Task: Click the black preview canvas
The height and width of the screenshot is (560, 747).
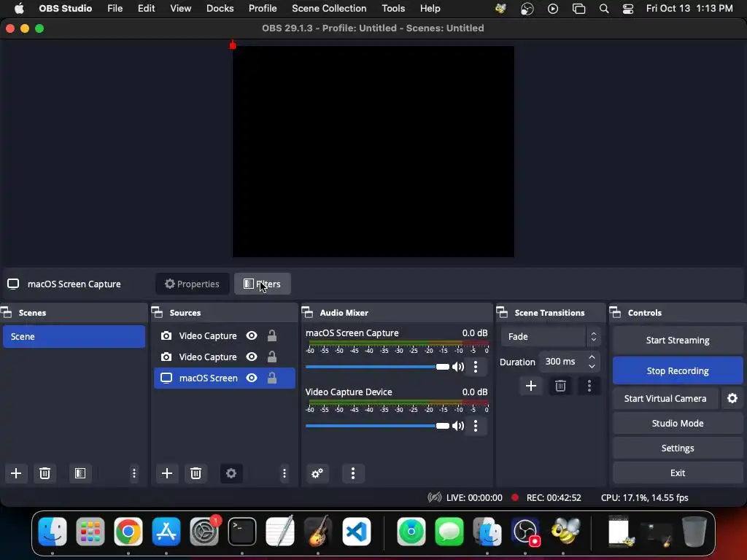Action: pos(373,152)
